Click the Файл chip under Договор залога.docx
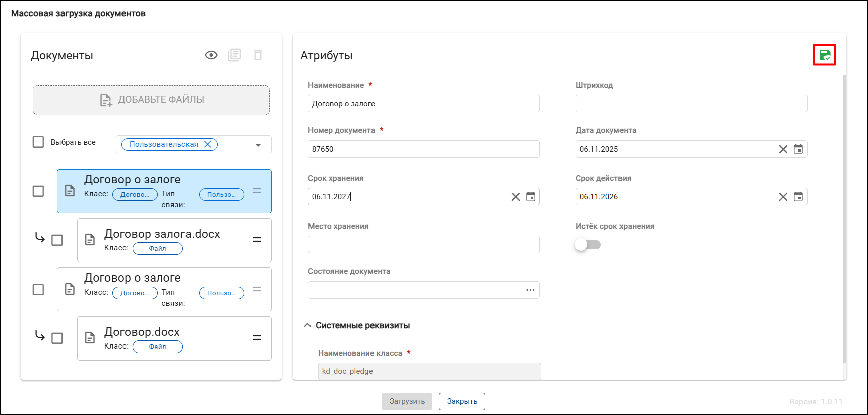The height and width of the screenshot is (415, 868). [158, 249]
